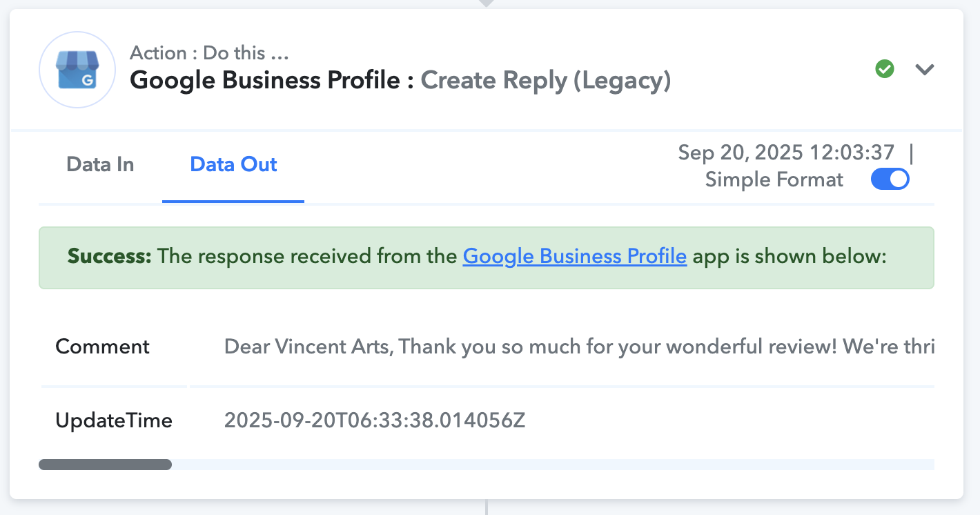980x515 pixels.
Task: Click the Create Reply (Legacy) action title
Action: (x=546, y=81)
